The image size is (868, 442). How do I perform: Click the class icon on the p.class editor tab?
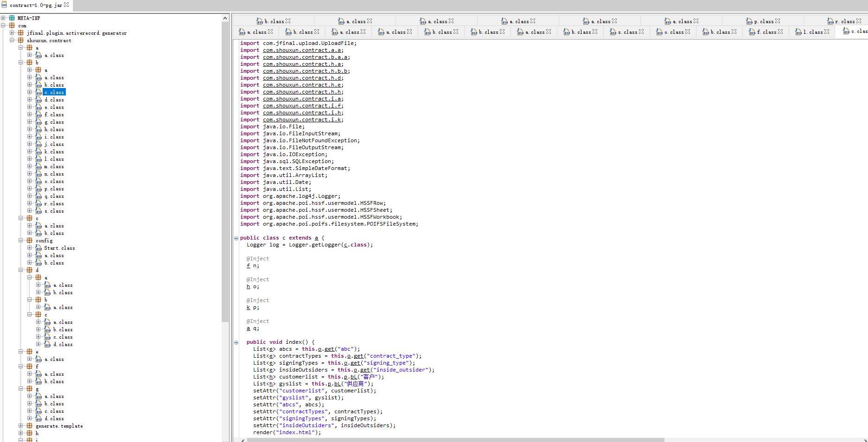(749, 21)
